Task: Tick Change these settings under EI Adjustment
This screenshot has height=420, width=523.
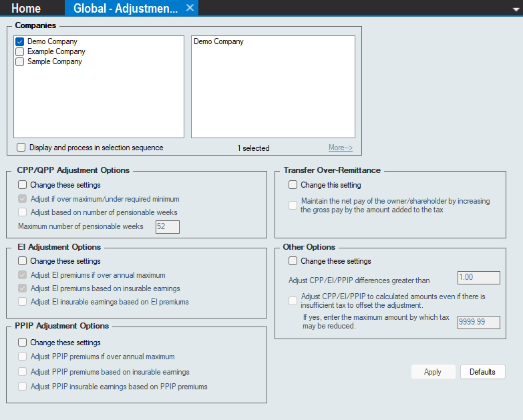Action: coord(23,261)
